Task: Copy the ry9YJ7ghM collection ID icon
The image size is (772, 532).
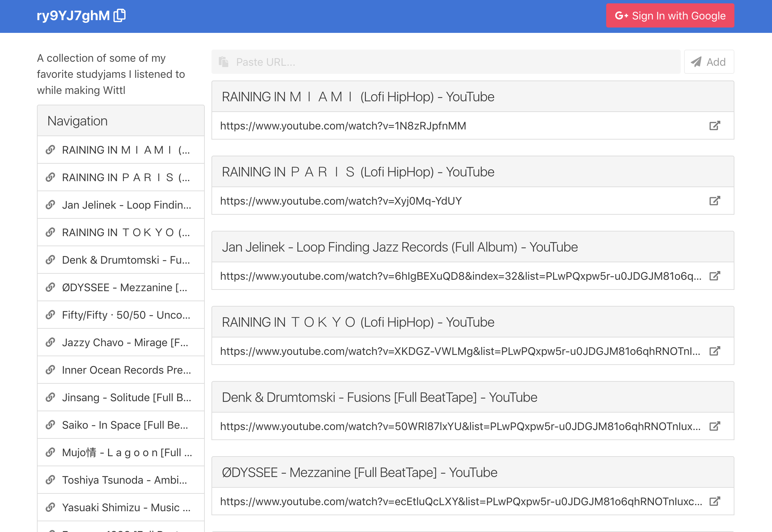Action: coord(119,15)
